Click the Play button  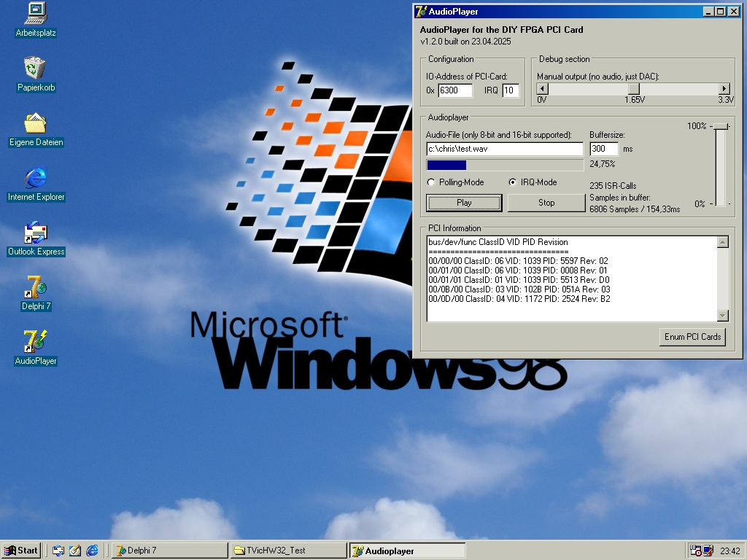[x=463, y=203]
